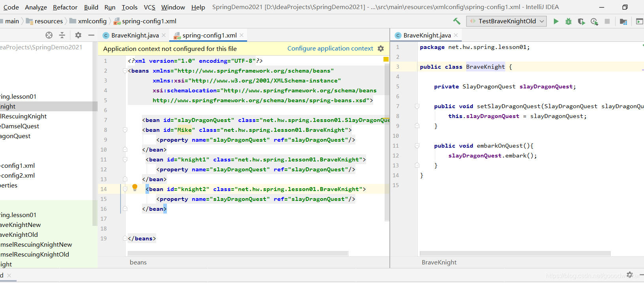The width and height of the screenshot is (644, 283).
Task: Open Project Structure folder icon
Action: point(623,21)
